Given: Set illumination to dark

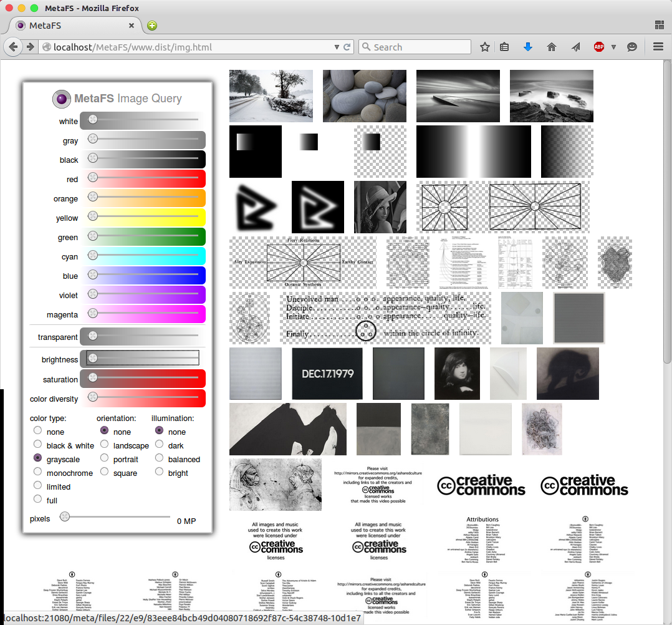Looking at the screenshot, I should tap(159, 444).
